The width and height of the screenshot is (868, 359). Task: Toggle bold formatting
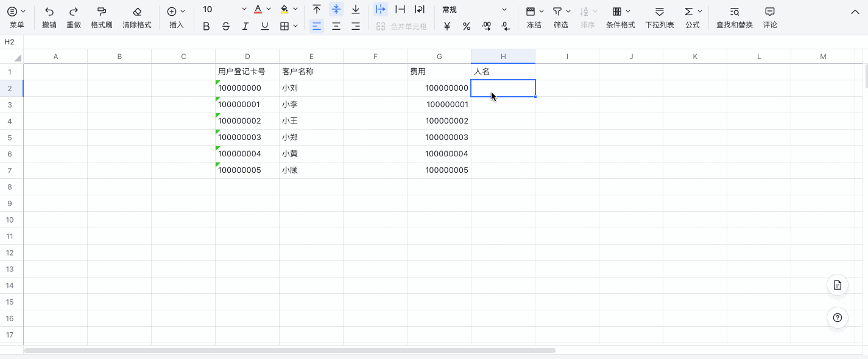206,26
